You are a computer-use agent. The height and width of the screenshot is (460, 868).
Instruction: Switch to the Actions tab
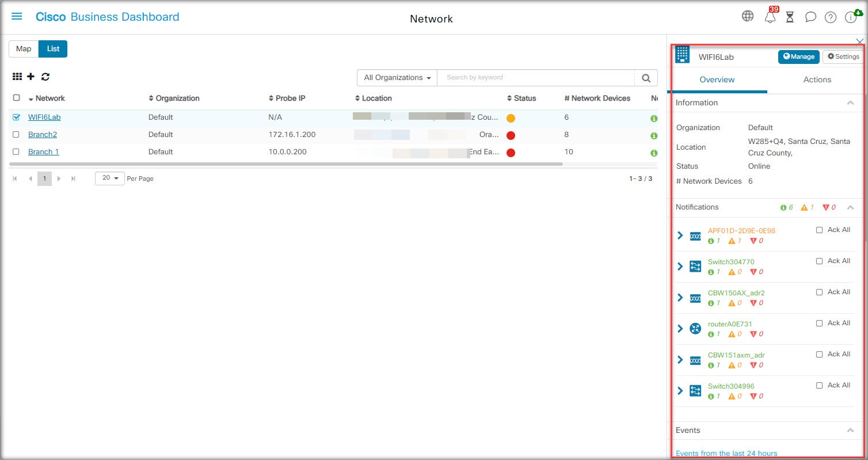[x=817, y=79]
